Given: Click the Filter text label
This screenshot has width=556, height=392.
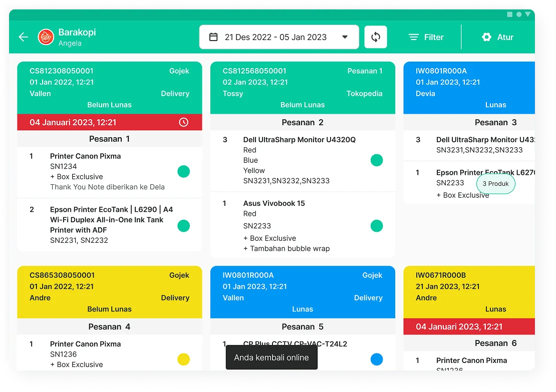Looking at the screenshot, I should point(433,37).
